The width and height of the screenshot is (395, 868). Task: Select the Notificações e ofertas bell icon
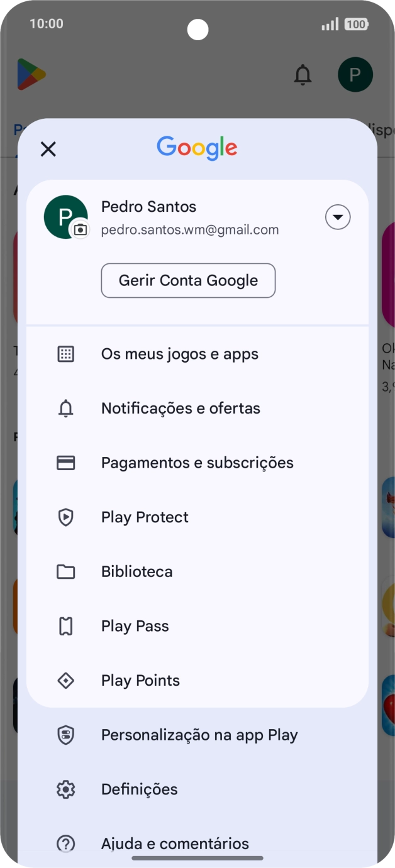66,408
